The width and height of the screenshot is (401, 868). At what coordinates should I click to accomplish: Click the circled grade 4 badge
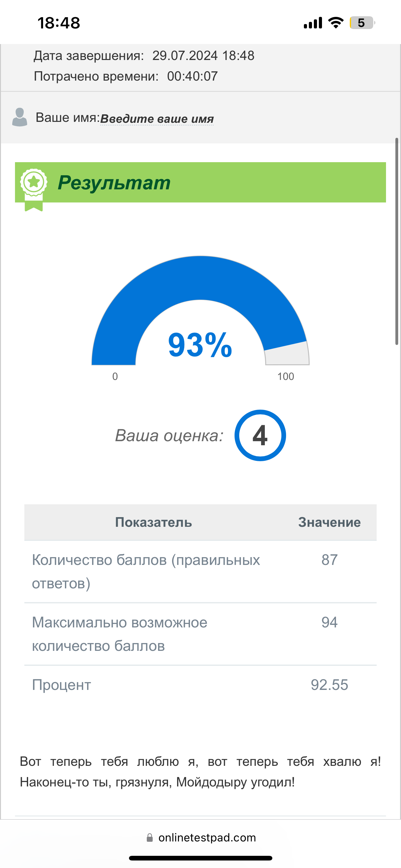tap(260, 435)
